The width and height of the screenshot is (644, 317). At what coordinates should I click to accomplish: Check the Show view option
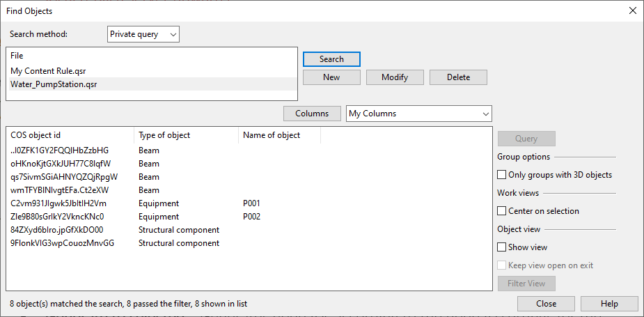pyautogui.click(x=502, y=247)
